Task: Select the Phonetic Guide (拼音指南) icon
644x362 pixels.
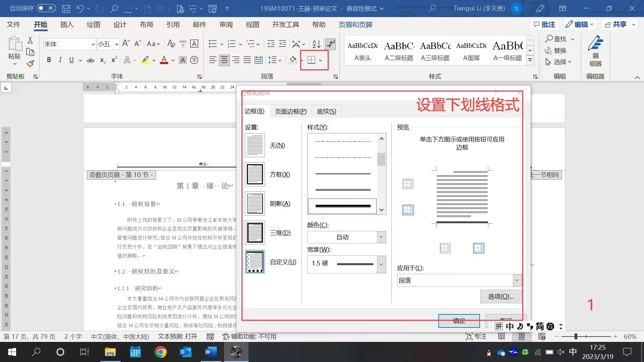Action: (x=182, y=44)
